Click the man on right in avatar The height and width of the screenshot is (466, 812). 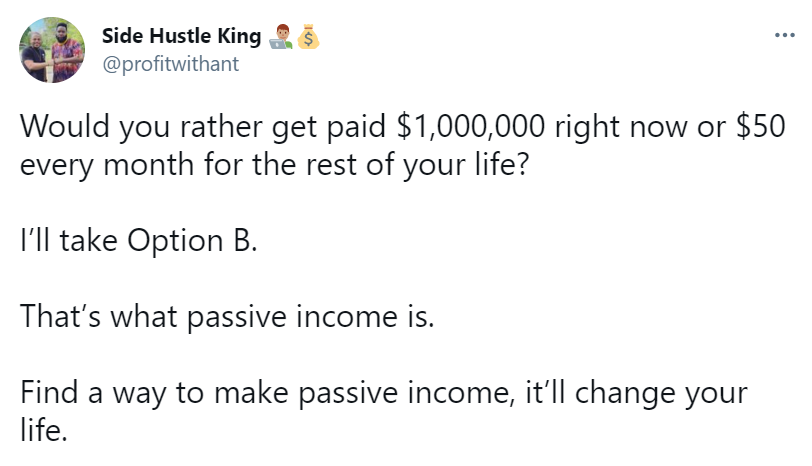[x=67, y=52]
